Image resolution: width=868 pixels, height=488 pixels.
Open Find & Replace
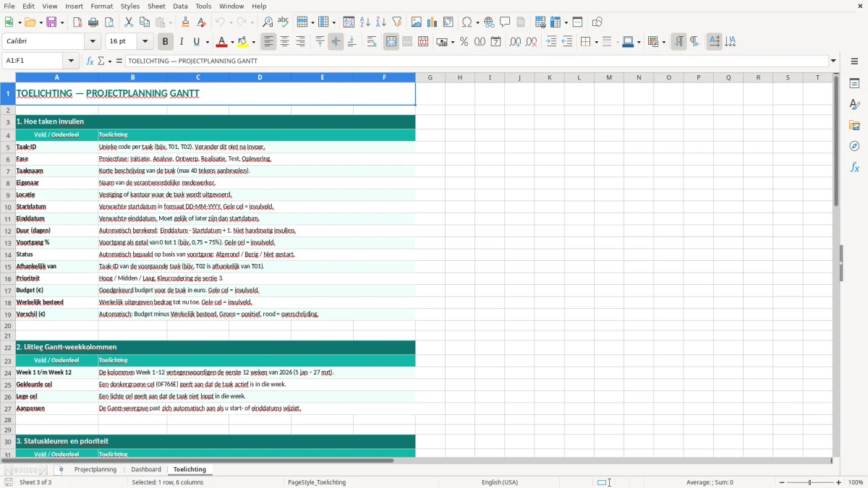point(268,22)
